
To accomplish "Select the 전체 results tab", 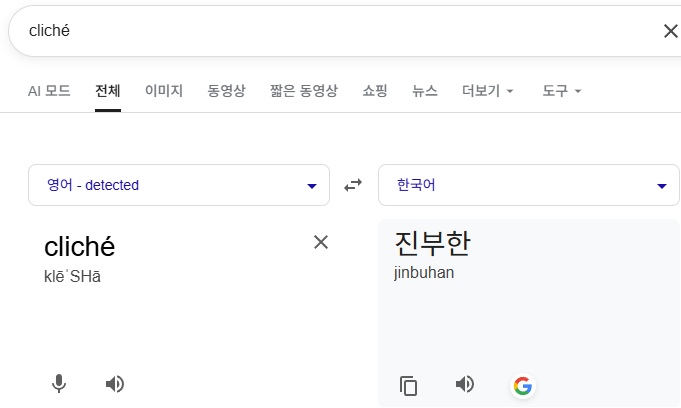I will tap(108, 91).
